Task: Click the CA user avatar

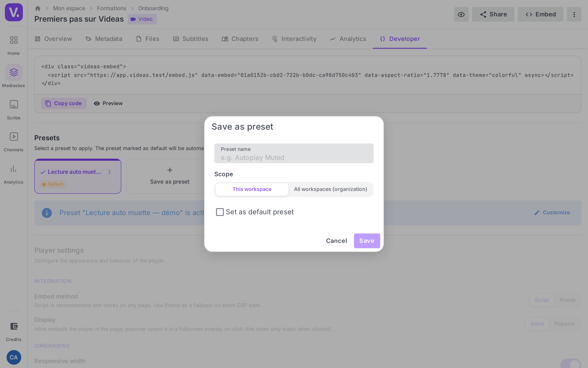Action: pyautogui.click(x=14, y=357)
